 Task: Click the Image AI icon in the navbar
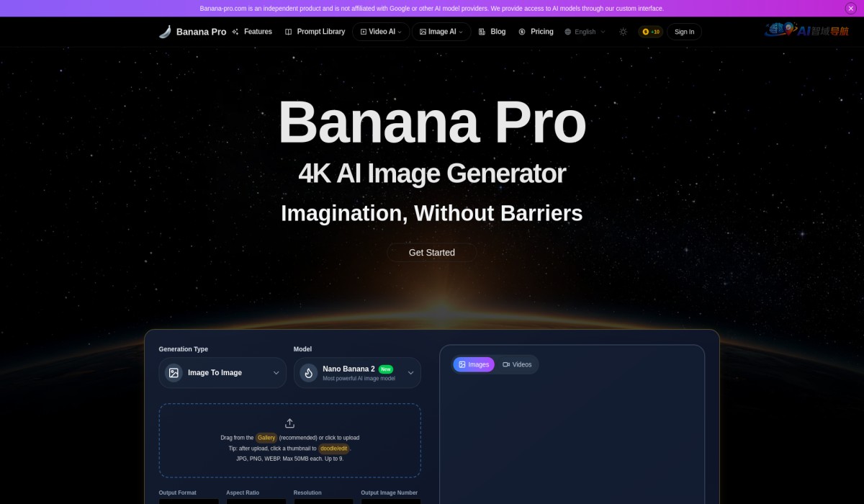coord(423,31)
